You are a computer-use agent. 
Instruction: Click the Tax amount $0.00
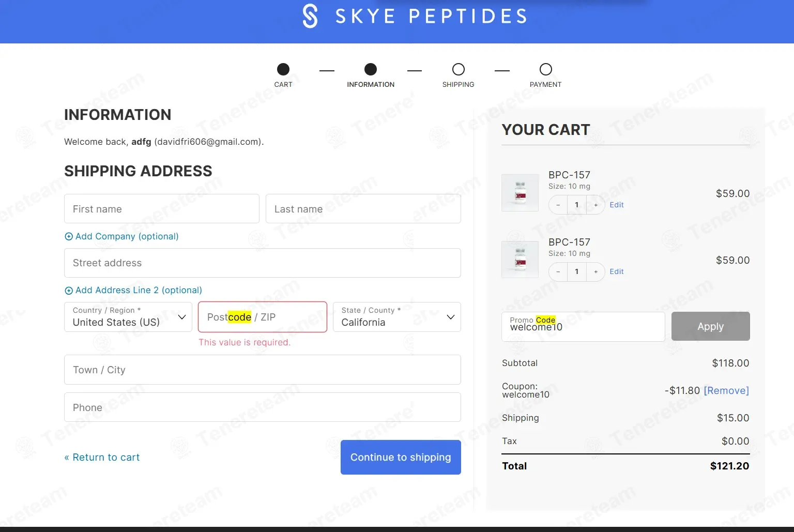736,441
